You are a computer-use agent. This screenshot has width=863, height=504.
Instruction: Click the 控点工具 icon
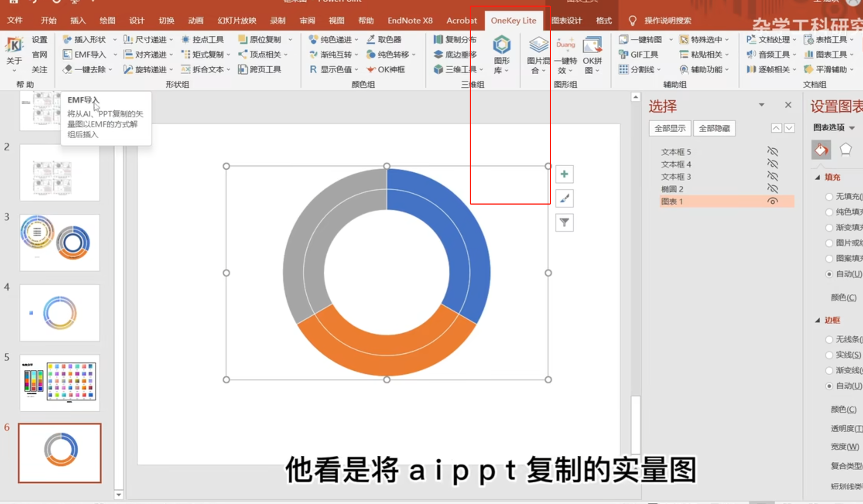(185, 39)
